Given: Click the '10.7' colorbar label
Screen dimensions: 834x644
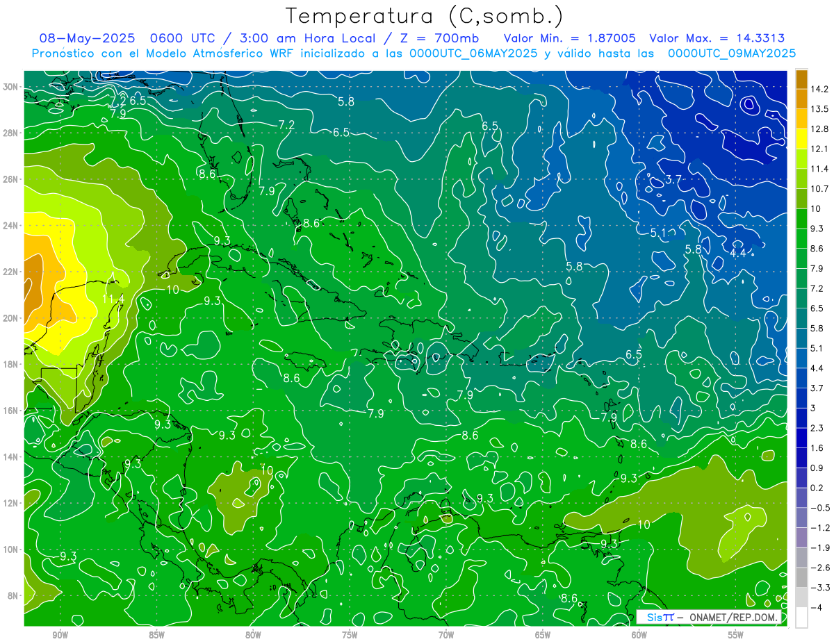Looking at the screenshot, I should [x=819, y=189].
